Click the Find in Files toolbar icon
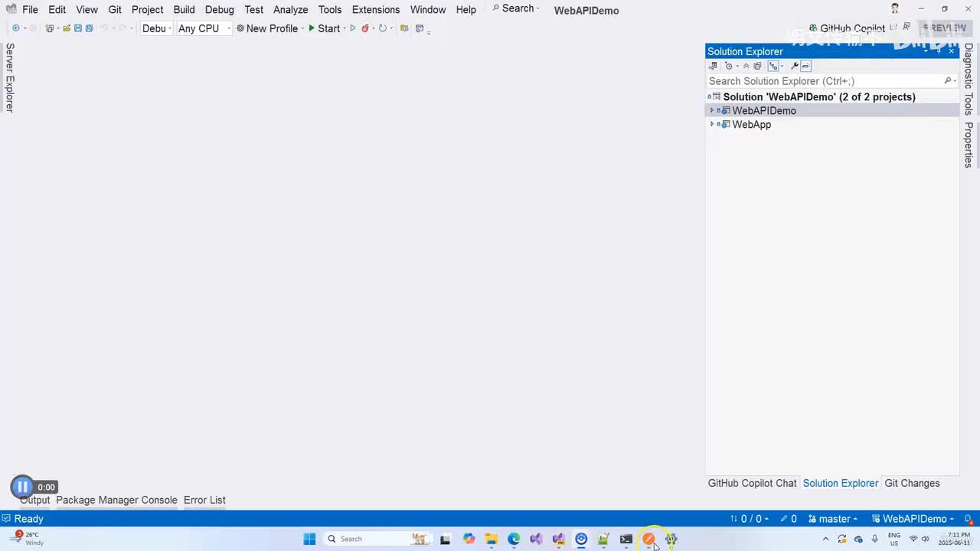Image resolution: width=980 pixels, height=551 pixels. [404, 28]
